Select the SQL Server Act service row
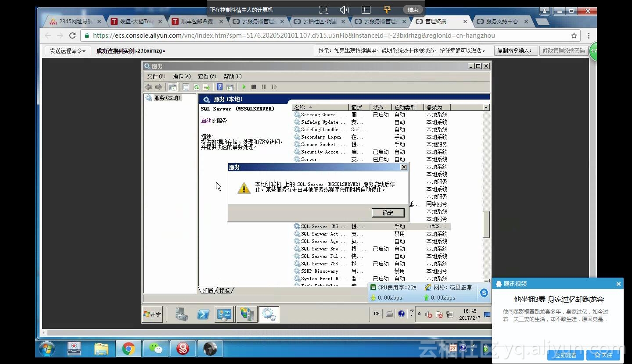The width and height of the screenshot is (632, 364). [372, 234]
